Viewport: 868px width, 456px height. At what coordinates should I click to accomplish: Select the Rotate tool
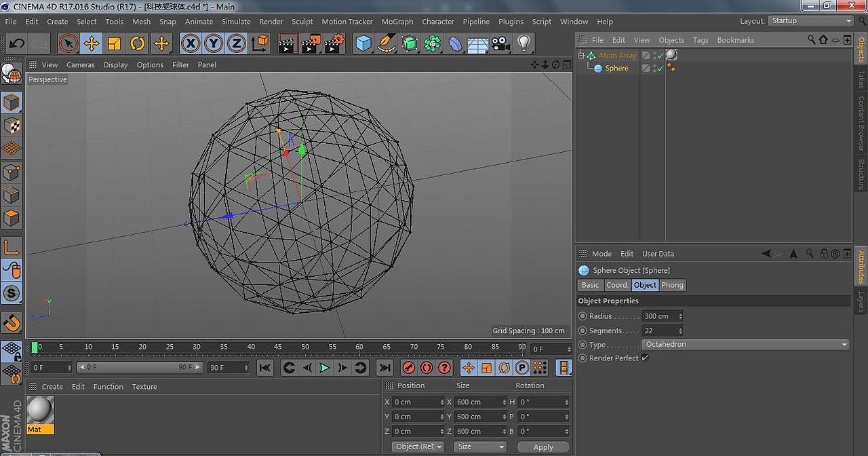click(x=138, y=43)
